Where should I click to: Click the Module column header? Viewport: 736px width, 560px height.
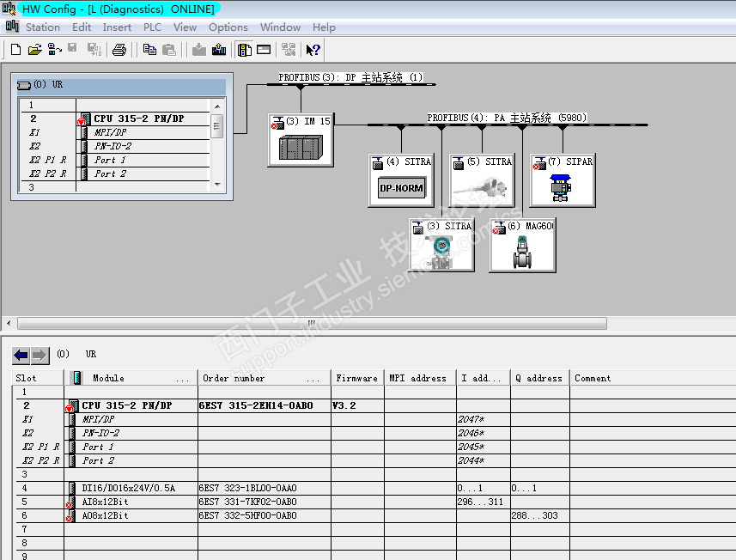tap(131, 378)
